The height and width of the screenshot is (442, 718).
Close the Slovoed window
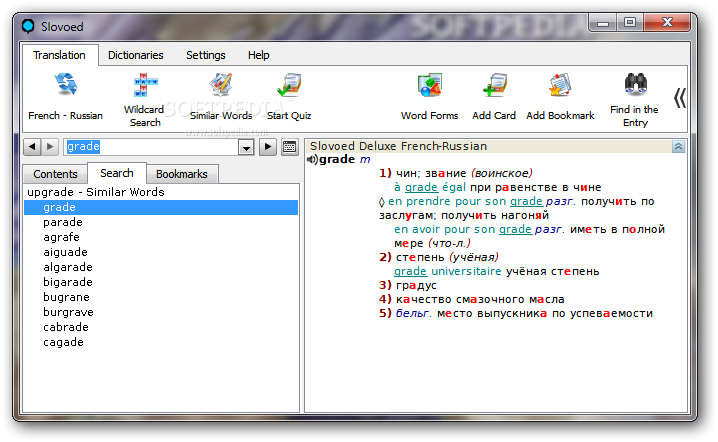coord(667,22)
